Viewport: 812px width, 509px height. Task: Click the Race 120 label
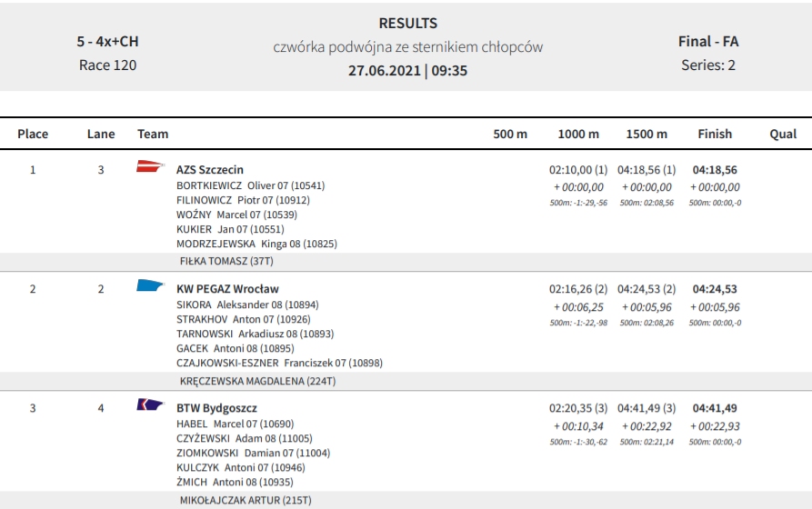[x=107, y=65]
